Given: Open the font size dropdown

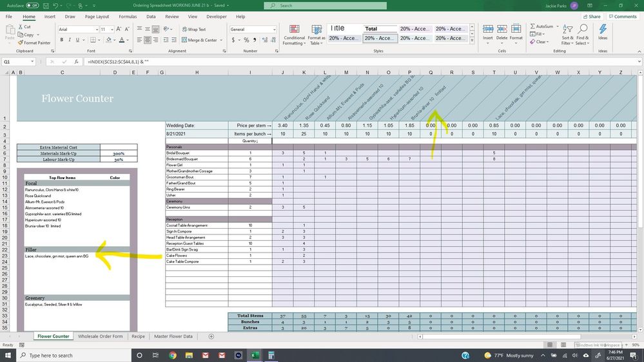Looking at the screenshot, I should pos(112,30).
